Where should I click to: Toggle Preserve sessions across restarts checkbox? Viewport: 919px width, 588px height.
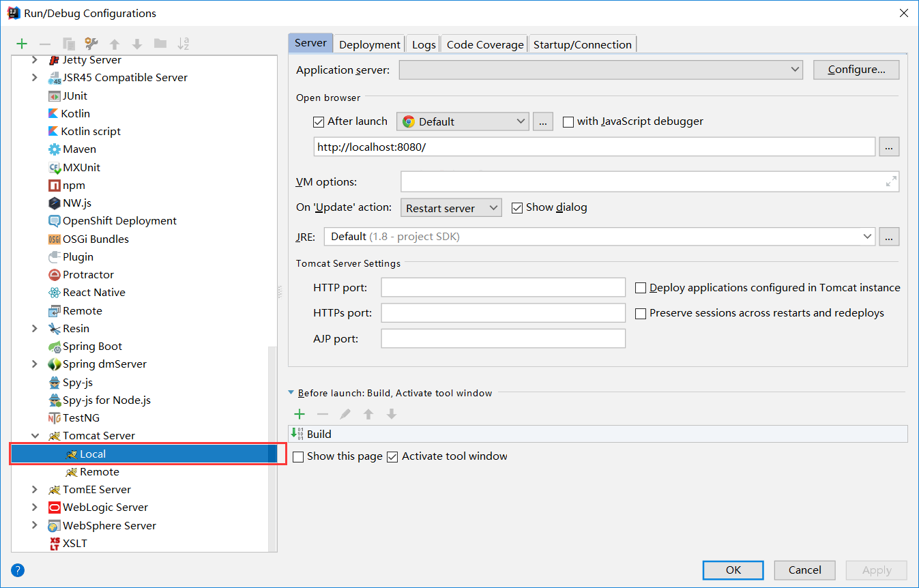641,314
